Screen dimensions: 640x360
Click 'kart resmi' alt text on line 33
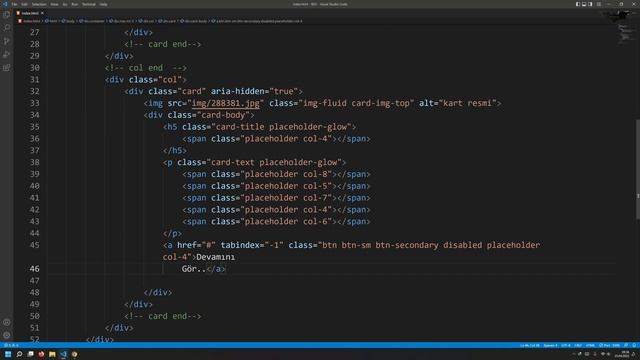[467, 103]
